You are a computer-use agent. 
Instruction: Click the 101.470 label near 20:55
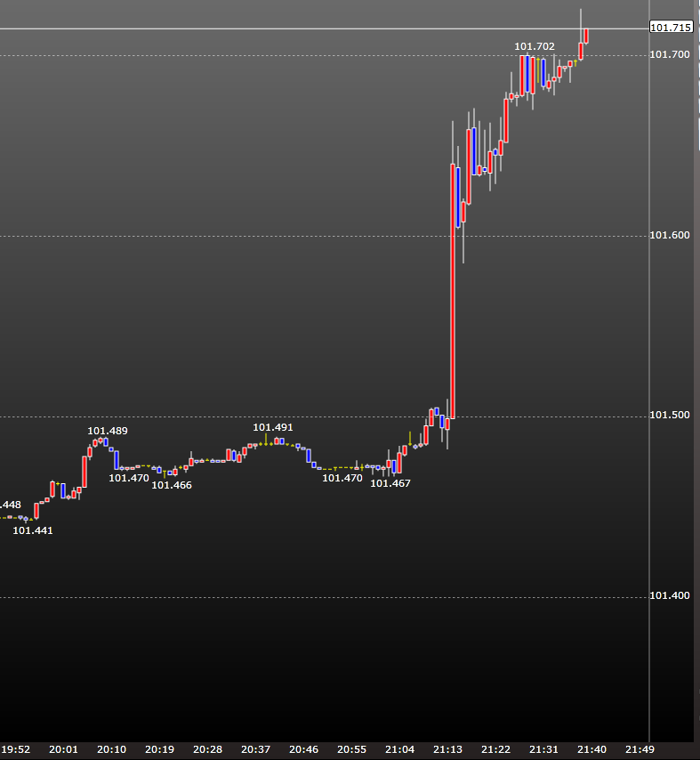[342, 478]
